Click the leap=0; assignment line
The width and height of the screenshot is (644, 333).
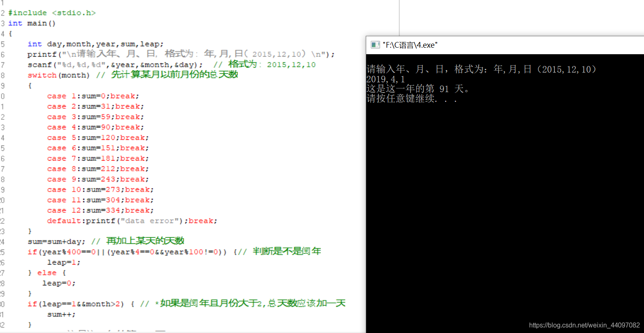click(x=59, y=283)
